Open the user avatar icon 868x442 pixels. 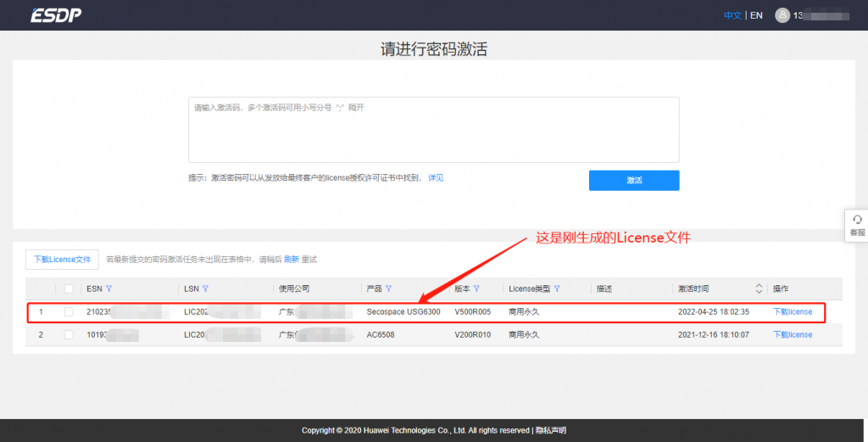coord(782,15)
